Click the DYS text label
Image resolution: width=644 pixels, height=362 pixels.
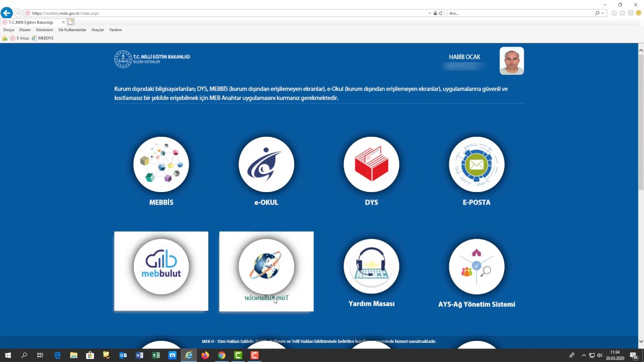(x=371, y=203)
